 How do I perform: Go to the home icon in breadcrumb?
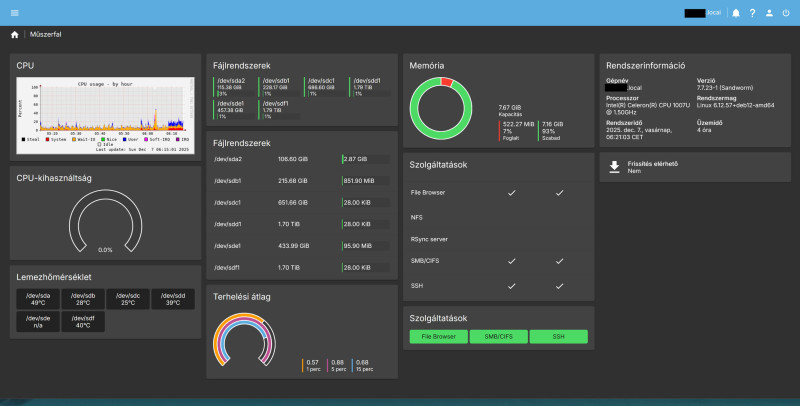coord(14,35)
